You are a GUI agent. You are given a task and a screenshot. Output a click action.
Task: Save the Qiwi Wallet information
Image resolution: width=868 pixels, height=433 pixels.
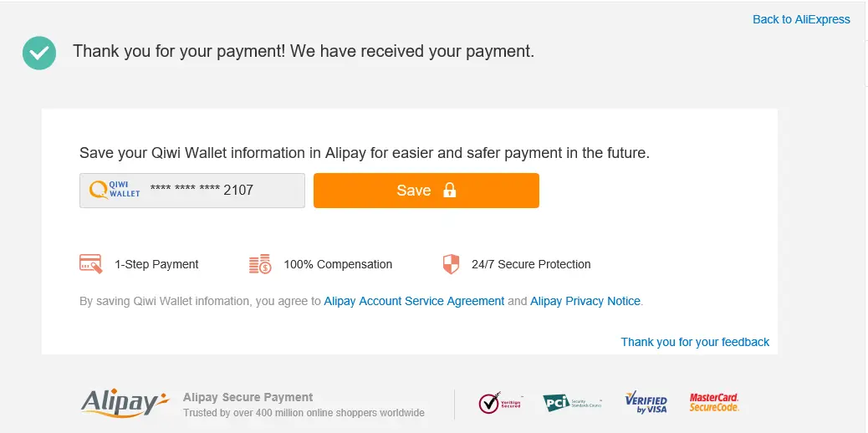[426, 191]
